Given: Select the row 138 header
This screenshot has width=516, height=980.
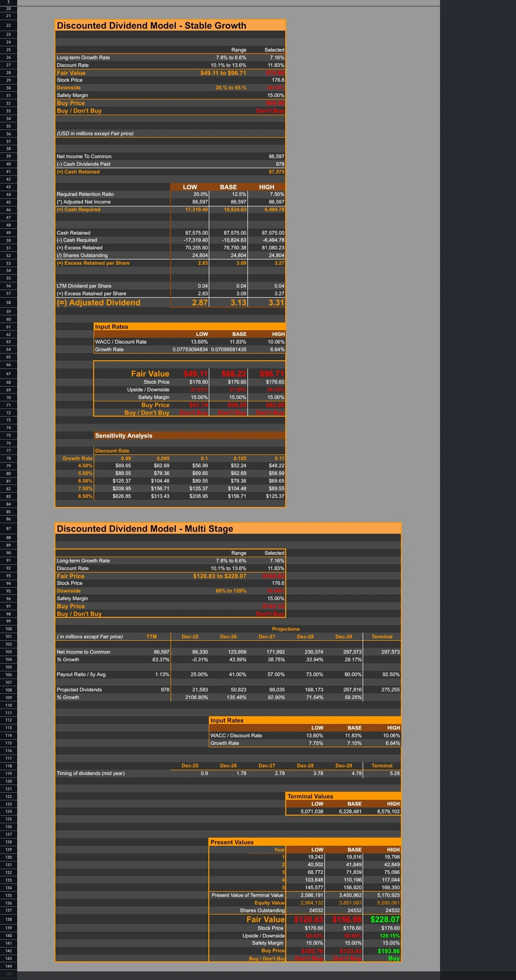Looking at the screenshot, I should pos(8,919).
